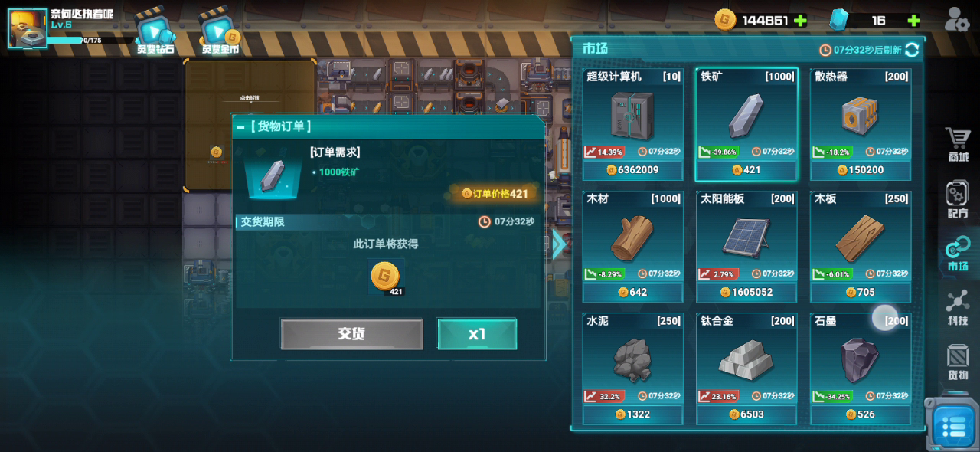Open the blue list menu button
The height and width of the screenshot is (452, 980).
click(x=953, y=425)
